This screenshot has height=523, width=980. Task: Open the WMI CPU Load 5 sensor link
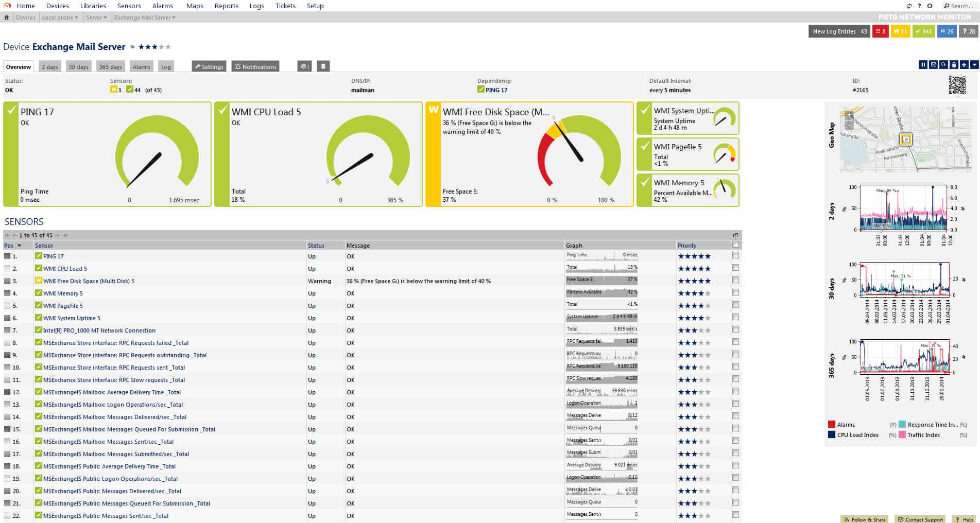coord(65,269)
